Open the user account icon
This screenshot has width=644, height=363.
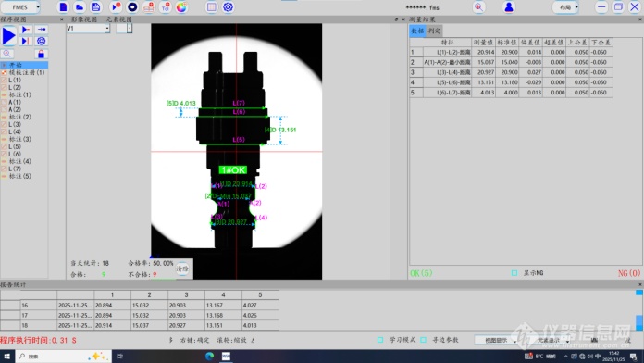coord(509,7)
